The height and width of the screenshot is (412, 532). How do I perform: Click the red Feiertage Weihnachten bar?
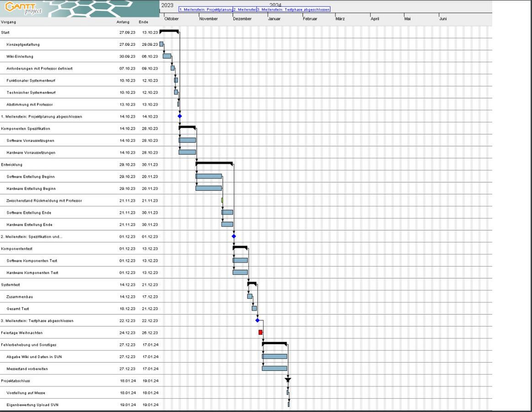click(x=260, y=332)
